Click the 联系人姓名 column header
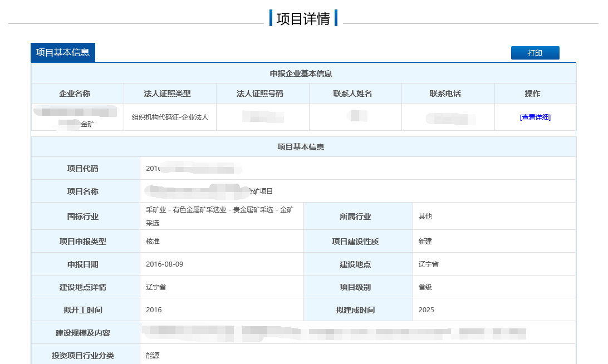608x364 pixels. pyautogui.click(x=355, y=94)
